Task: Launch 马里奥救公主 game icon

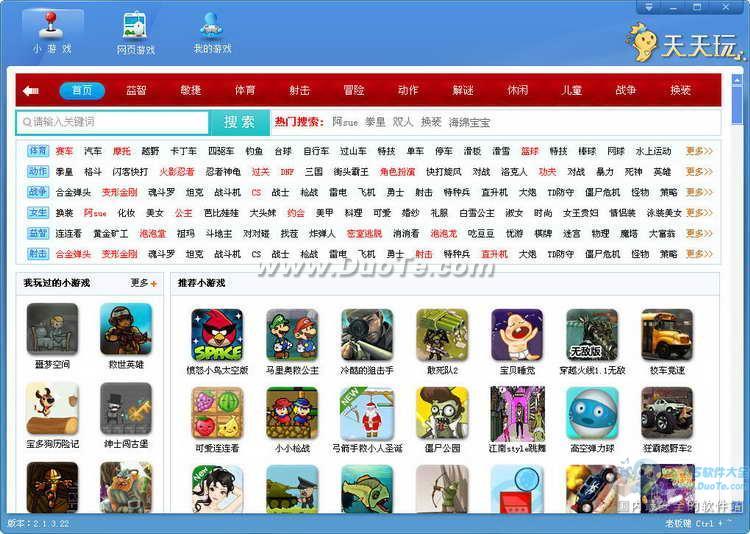Action: [x=292, y=335]
